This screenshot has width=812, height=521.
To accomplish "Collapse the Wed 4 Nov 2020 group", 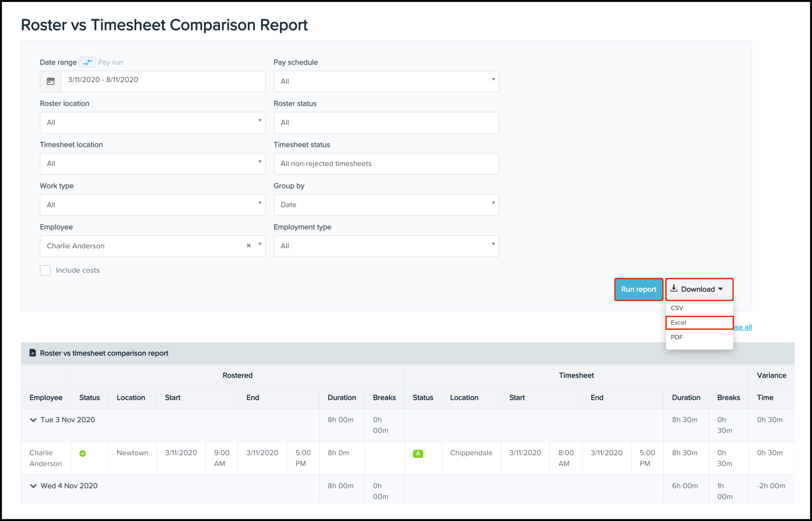I will [x=33, y=486].
